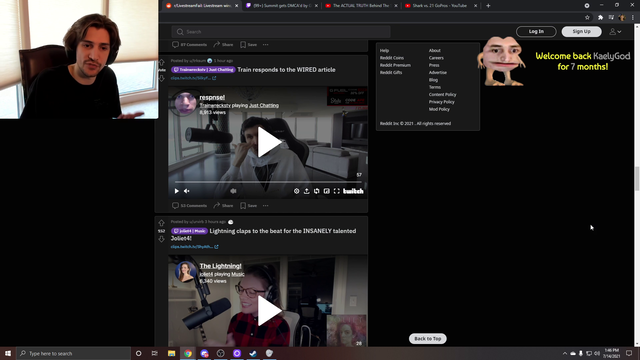This screenshot has height=360, width=640.
Task: Mute the volume in the Twitch clip player
Action: 187,191
